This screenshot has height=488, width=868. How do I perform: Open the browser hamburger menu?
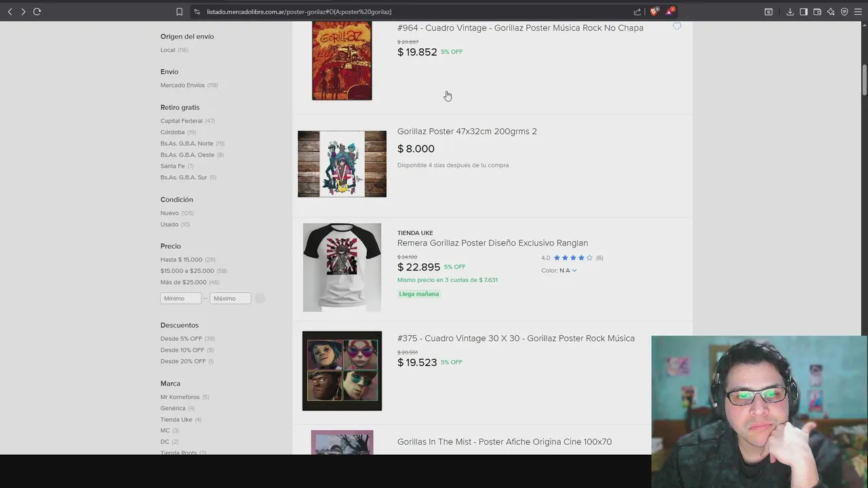pyautogui.click(x=858, y=12)
